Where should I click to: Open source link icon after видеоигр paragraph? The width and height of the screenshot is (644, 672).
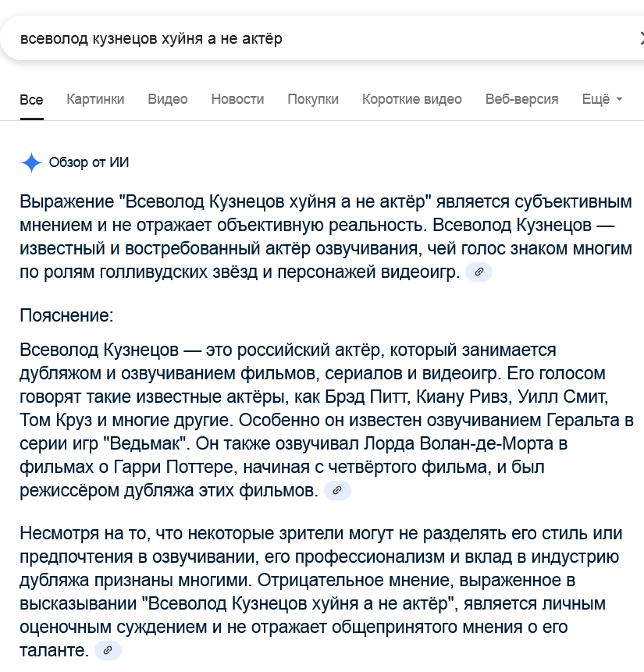(479, 272)
